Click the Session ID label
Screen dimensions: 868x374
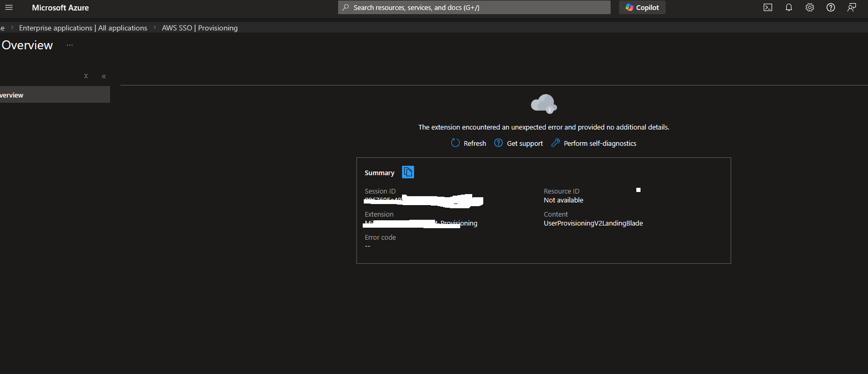coord(380,191)
